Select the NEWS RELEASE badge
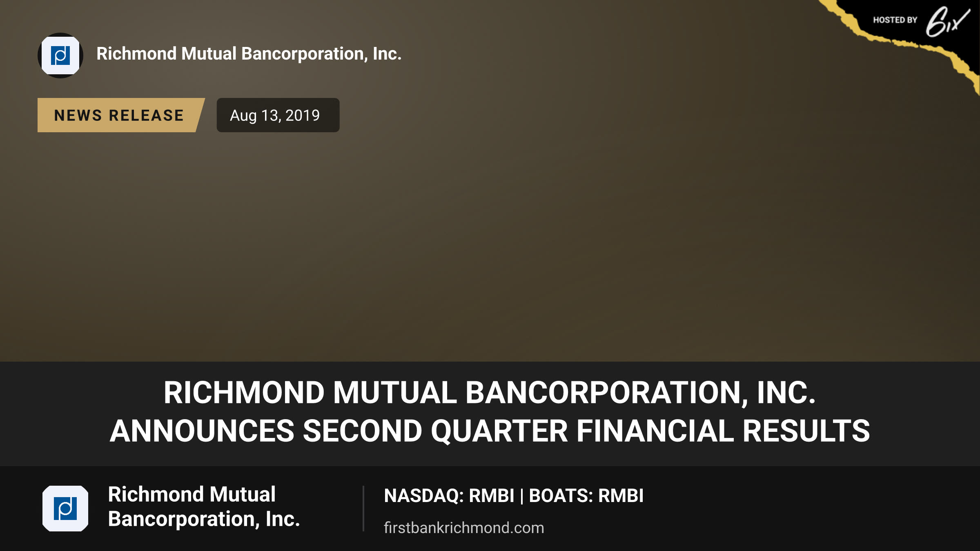This screenshot has width=980, height=551. (121, 115)
